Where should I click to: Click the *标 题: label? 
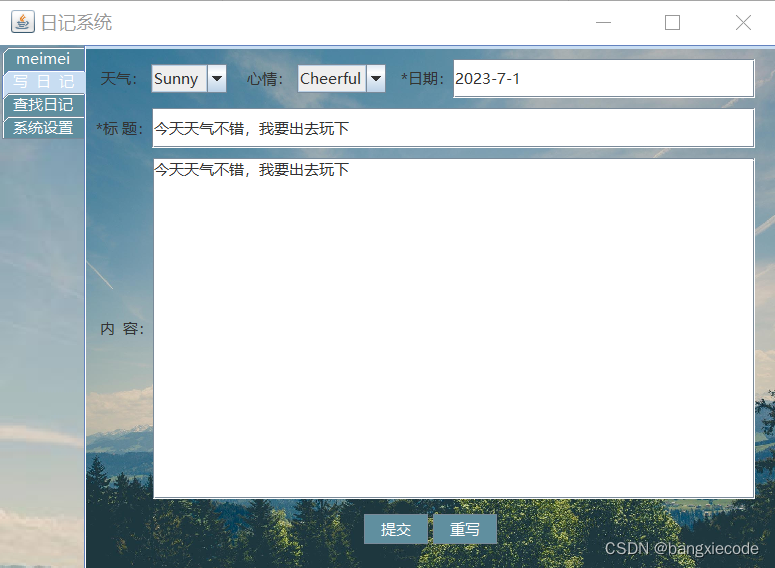(x=120, y=129)
